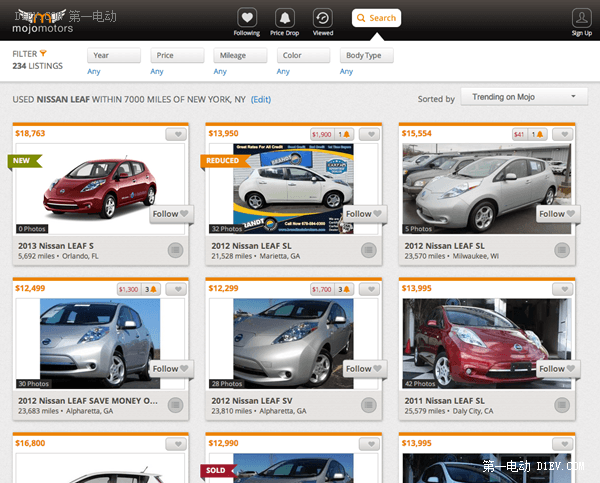Open white LEAF SL Marietta photo

[293, 188]
